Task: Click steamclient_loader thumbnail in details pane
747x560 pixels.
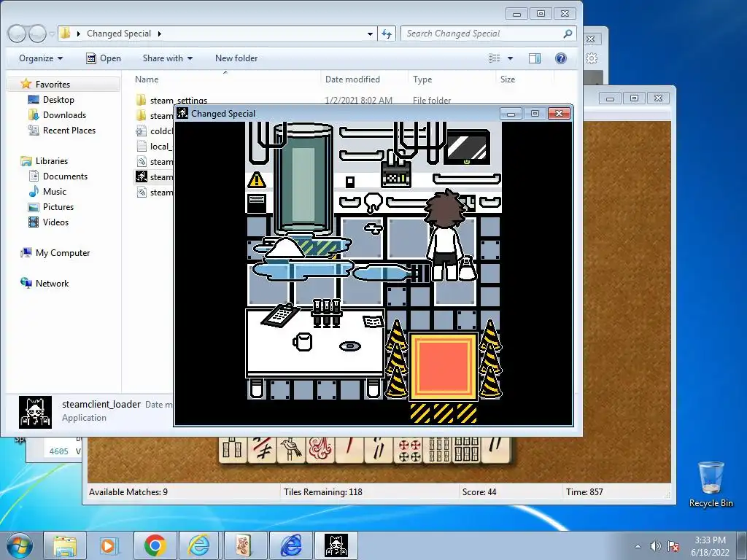Action: click(35, 413)
